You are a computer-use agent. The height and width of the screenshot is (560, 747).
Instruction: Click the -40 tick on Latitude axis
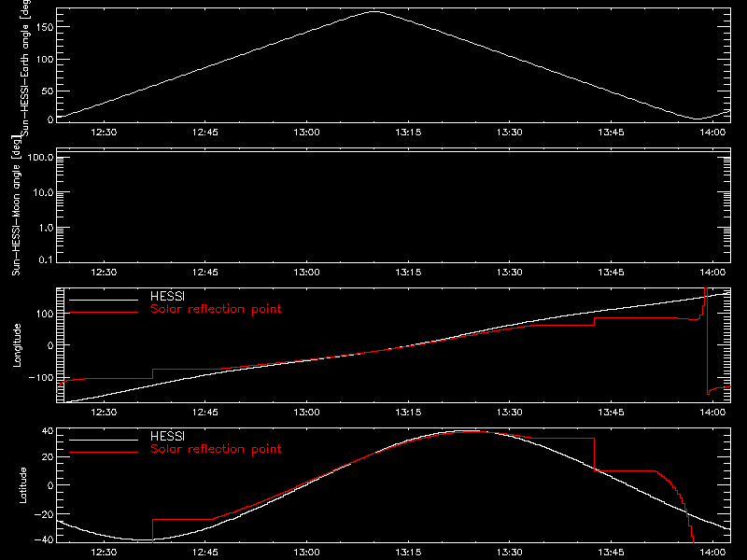(x=44, y=540)
